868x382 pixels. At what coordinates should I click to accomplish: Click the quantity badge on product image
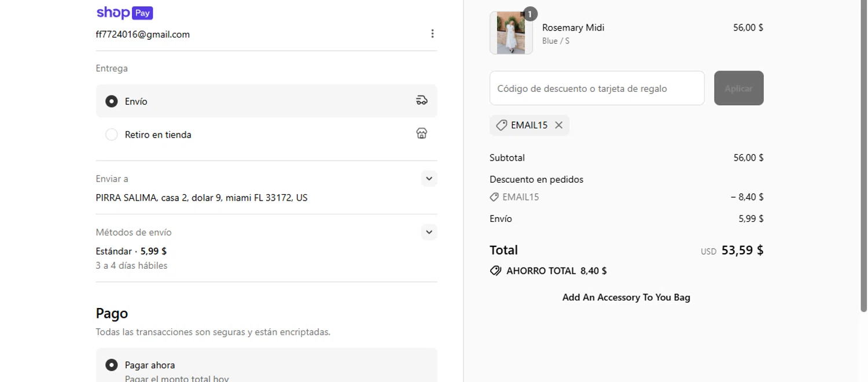click(x=529, y=14)
